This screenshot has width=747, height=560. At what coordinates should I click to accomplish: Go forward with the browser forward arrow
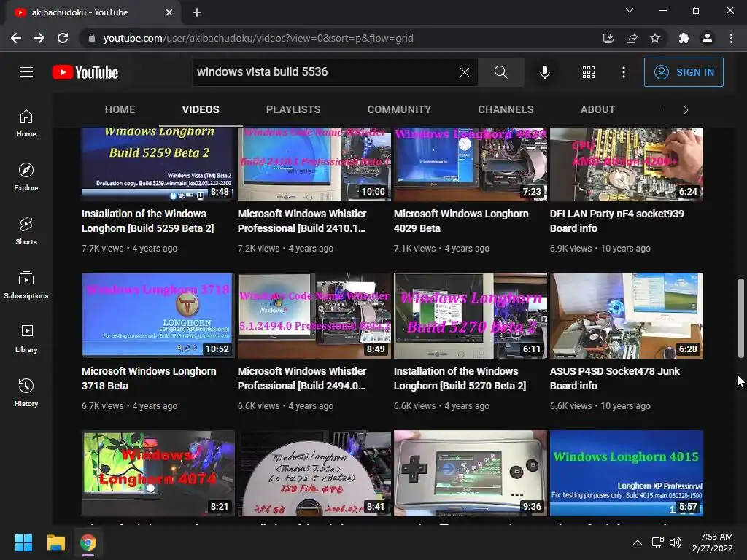tap(39, 38)
